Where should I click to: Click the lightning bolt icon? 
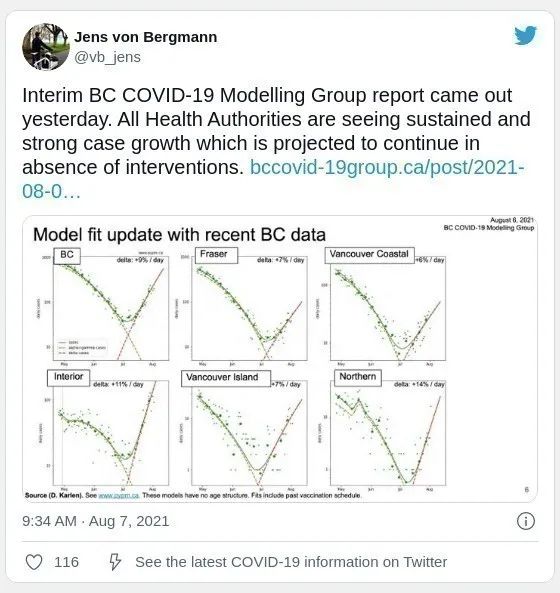click(115, 562)
